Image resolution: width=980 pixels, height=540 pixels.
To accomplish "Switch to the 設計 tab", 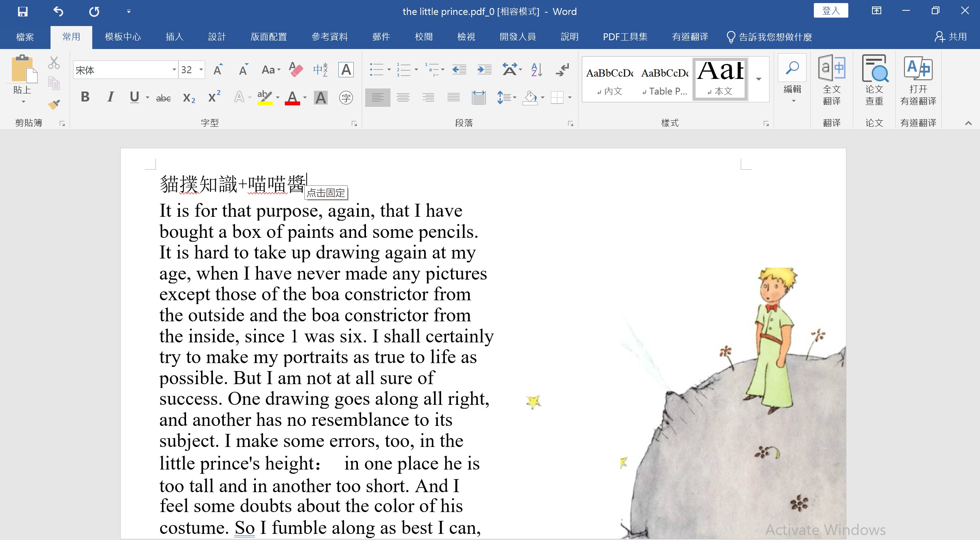I will 217,37.
